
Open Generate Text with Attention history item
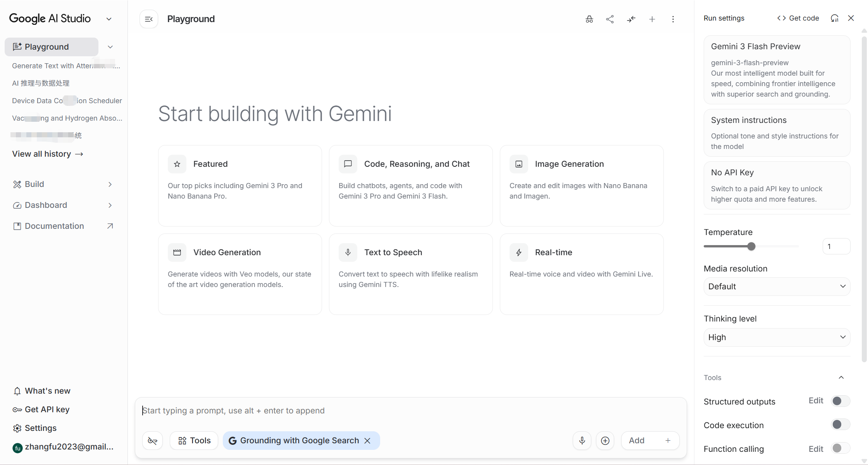[x=66, y=66]
